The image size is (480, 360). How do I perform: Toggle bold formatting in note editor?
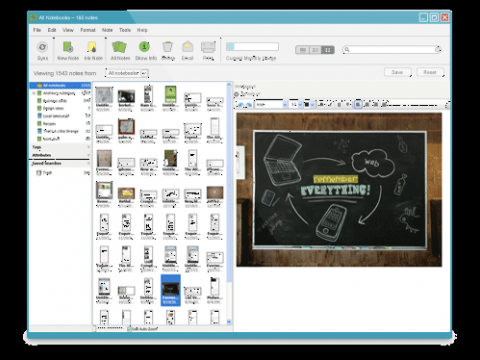coord(321,104)
